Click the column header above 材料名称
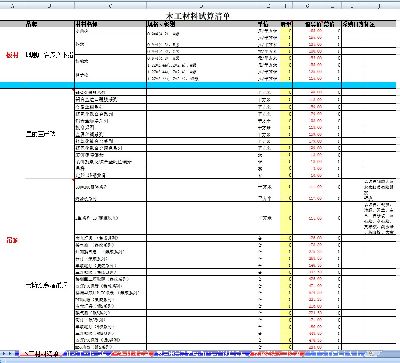400x363 pixels. point(110,6)
